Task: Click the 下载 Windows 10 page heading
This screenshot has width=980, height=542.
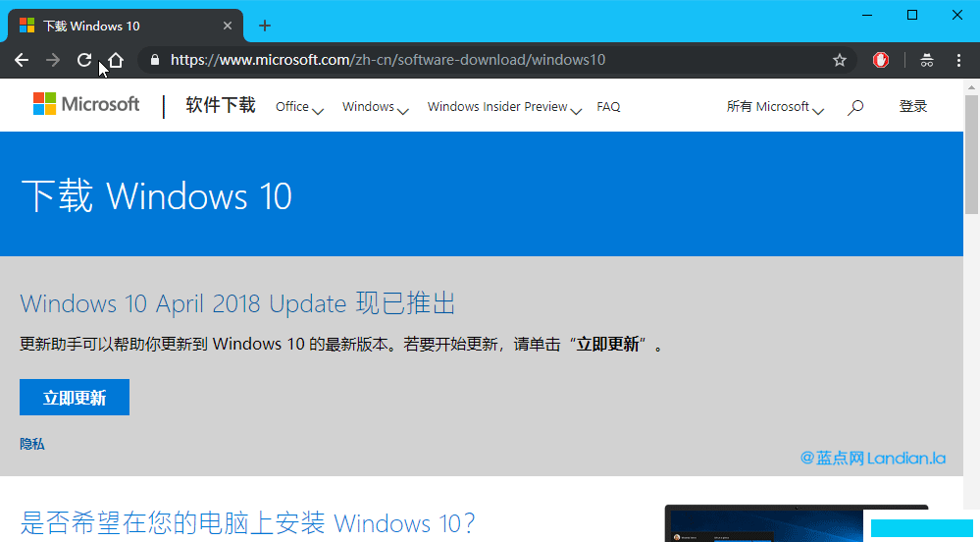Action: click(156, 195)
